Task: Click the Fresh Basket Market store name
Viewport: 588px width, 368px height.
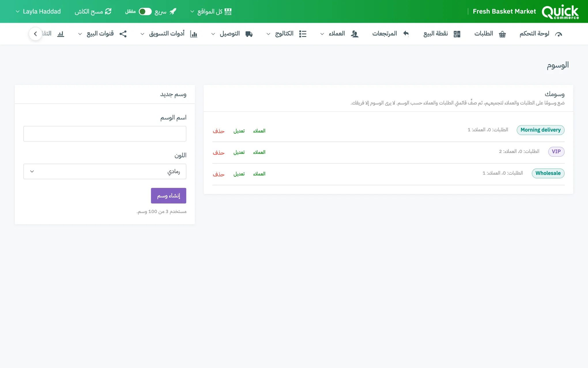Action: [x=504, y=12]
